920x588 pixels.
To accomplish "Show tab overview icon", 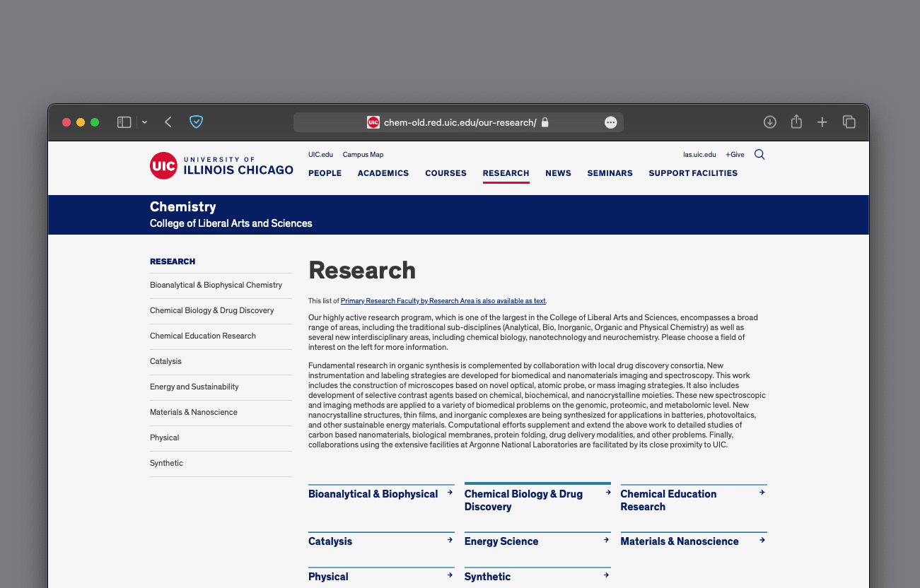I will [x=849, y=122].
